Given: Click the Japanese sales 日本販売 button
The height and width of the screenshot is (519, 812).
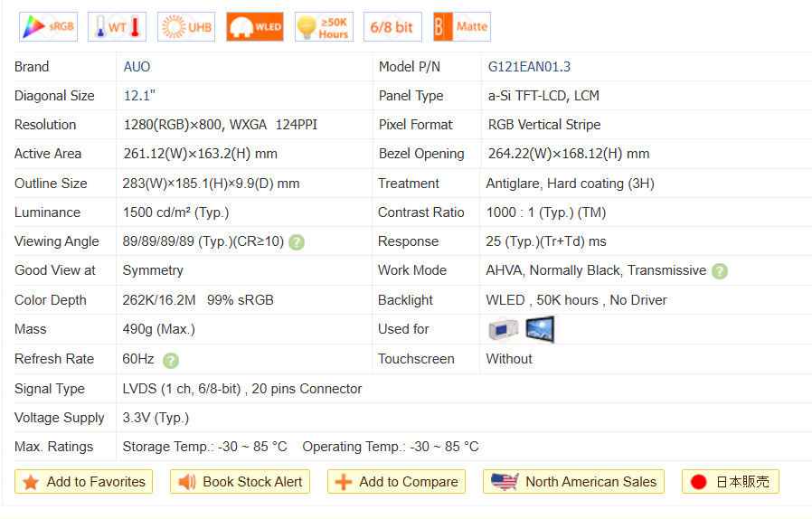Looking at the screenshot, I should pos(730,482).
